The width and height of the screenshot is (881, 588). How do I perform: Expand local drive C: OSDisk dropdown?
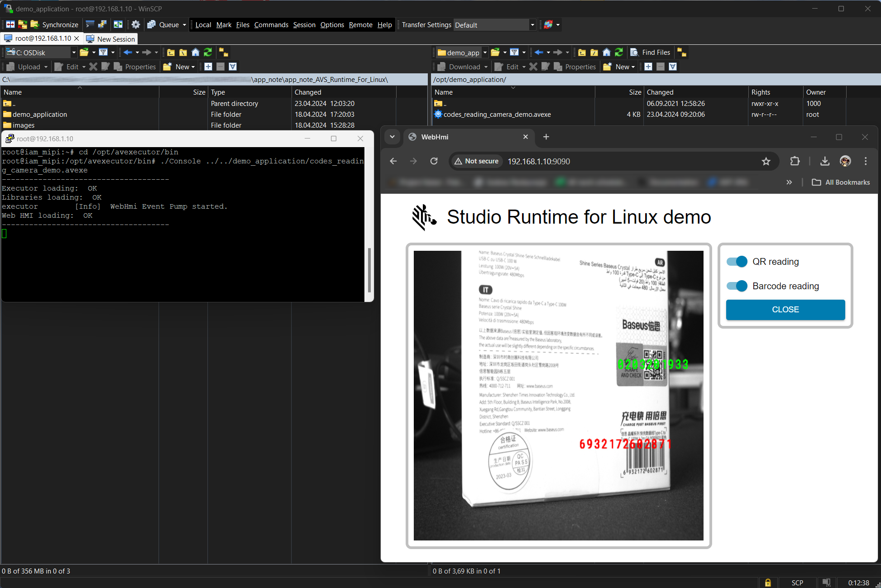pos(74,53)
